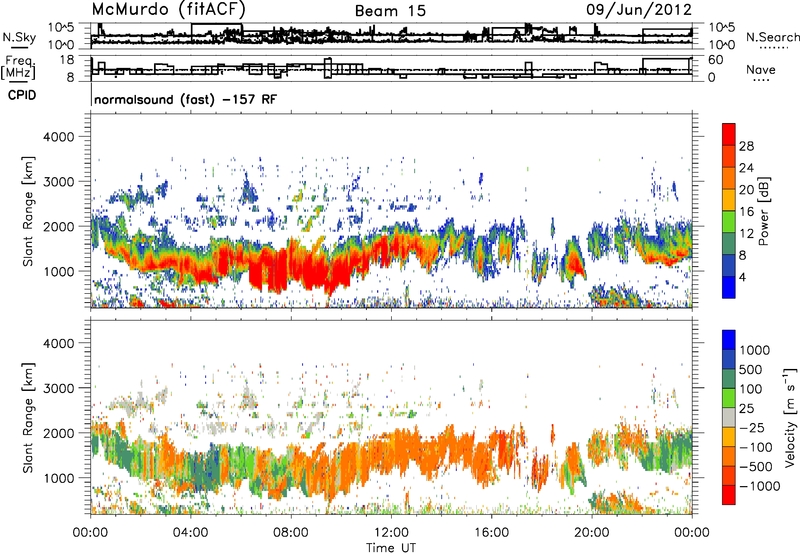800x554 pixels.
Task: Click the 12:00 time tick label
Action: pos(391,533)
